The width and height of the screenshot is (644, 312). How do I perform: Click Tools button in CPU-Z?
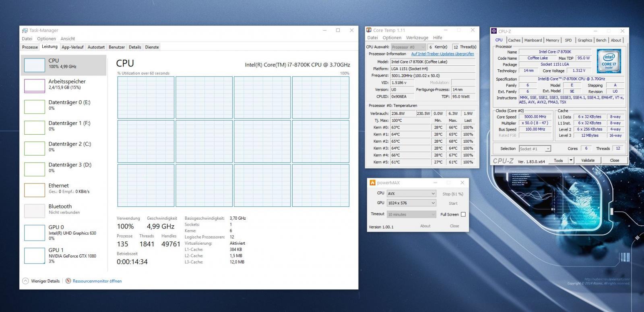coord(558,160)
